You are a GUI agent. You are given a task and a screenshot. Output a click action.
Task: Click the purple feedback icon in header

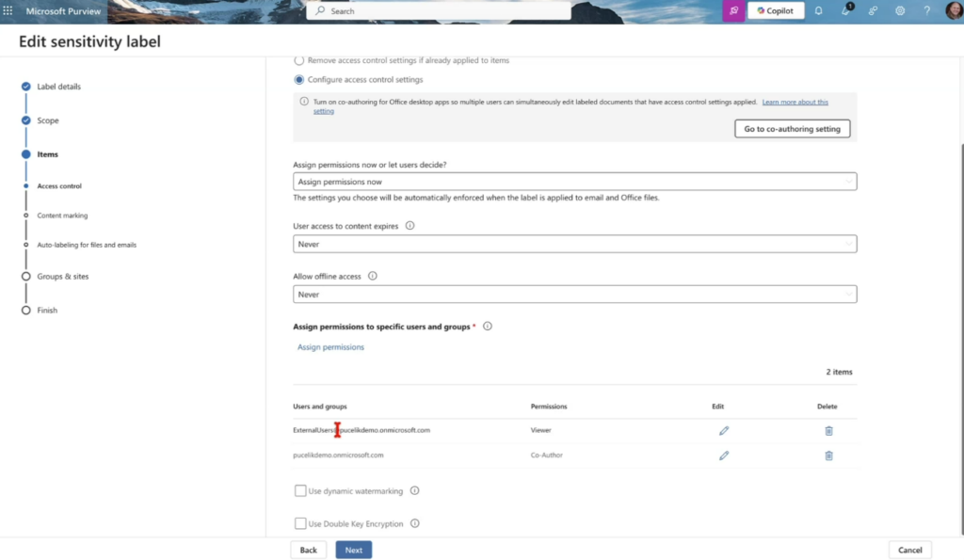pos(732,10)
